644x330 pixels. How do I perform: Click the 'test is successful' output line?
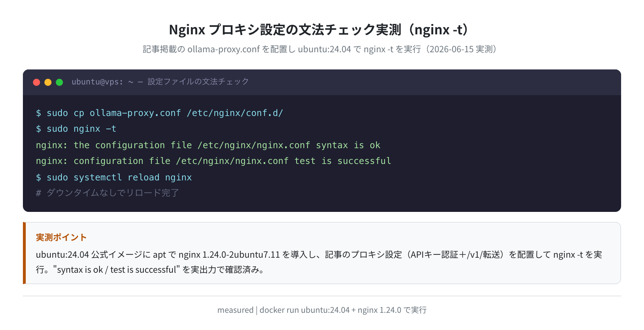coord(214,161)
